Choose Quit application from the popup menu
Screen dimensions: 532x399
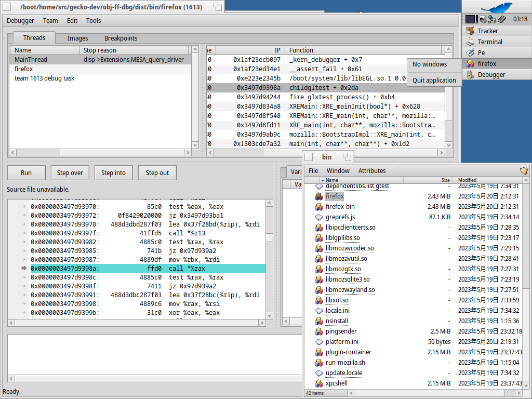(x=434, y=81)
